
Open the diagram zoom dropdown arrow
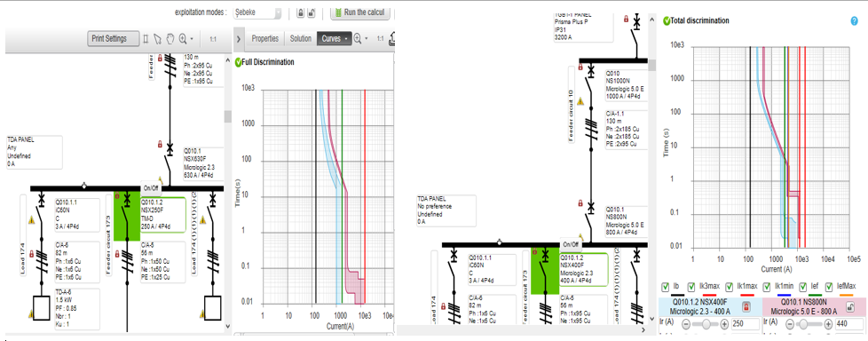click(x=192, y=39)
